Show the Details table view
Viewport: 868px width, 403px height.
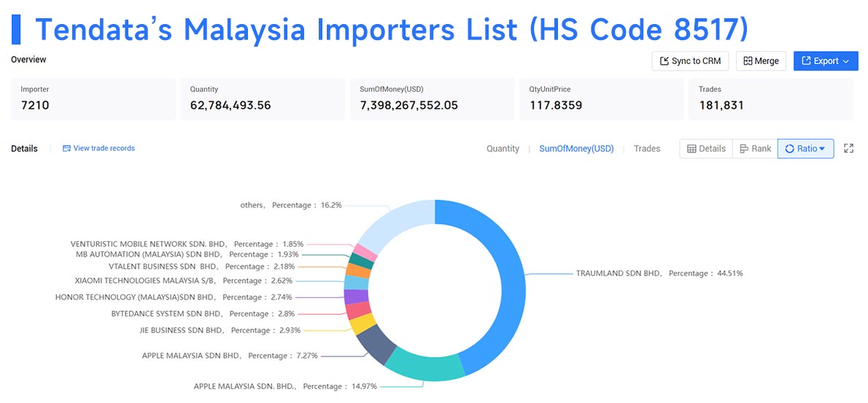coord(706,149)
